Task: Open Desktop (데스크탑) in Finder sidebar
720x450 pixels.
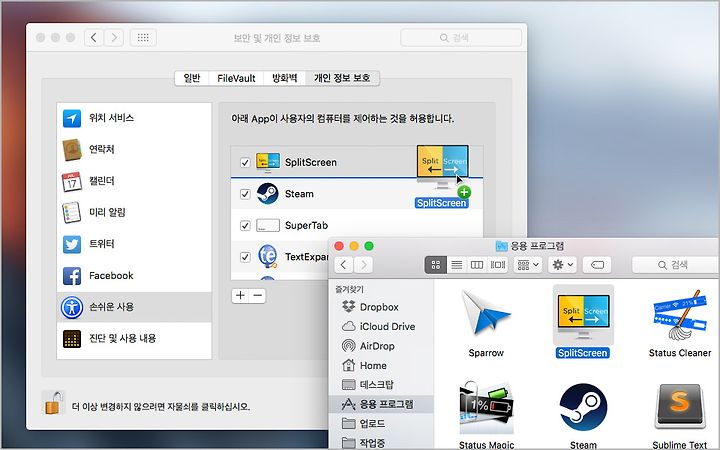Action: [x=380, y=384]
